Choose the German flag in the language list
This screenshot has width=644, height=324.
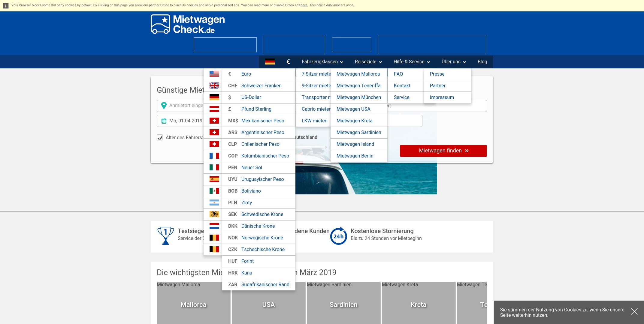click(214, 97)
